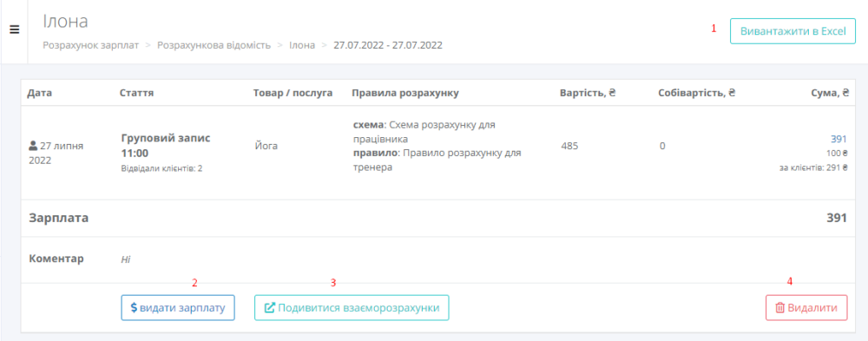Click Відвідали клієнтів: 2 text
This screenshot has width=868, height=341.
pos(161,168)
